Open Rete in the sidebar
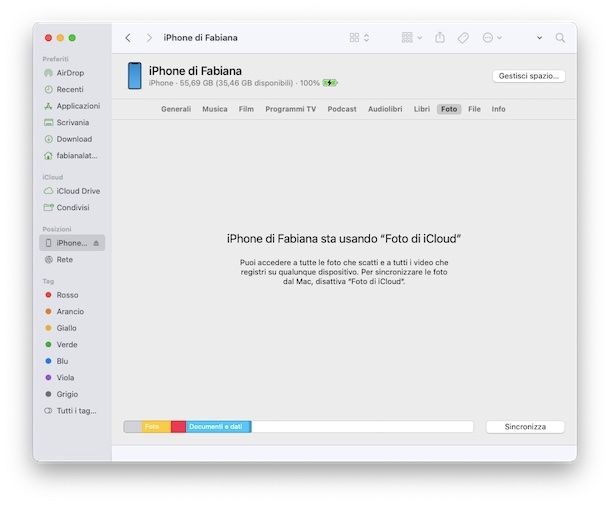 click(72, 260)
